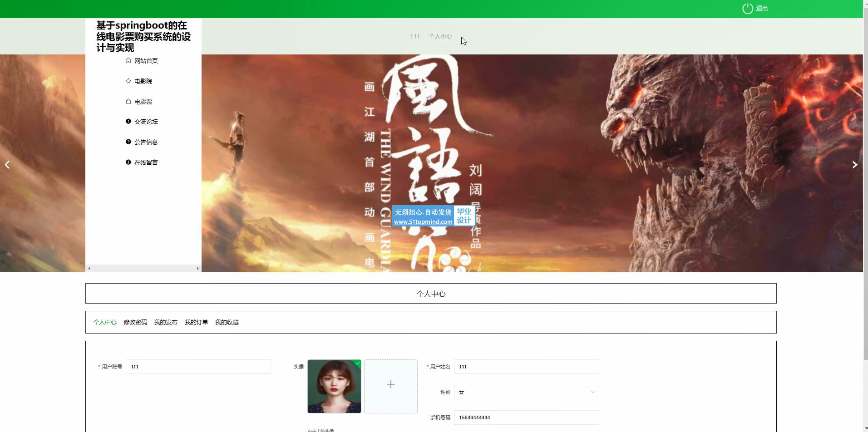Open 交流论坛 in the side menu
868x432 pixels.
pos(146,122)
